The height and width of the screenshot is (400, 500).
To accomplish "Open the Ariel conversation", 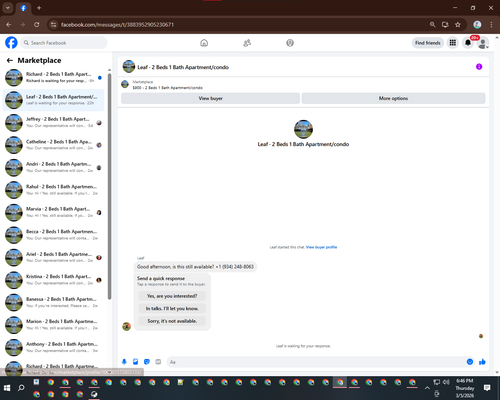I will click(x=53, y=257).
